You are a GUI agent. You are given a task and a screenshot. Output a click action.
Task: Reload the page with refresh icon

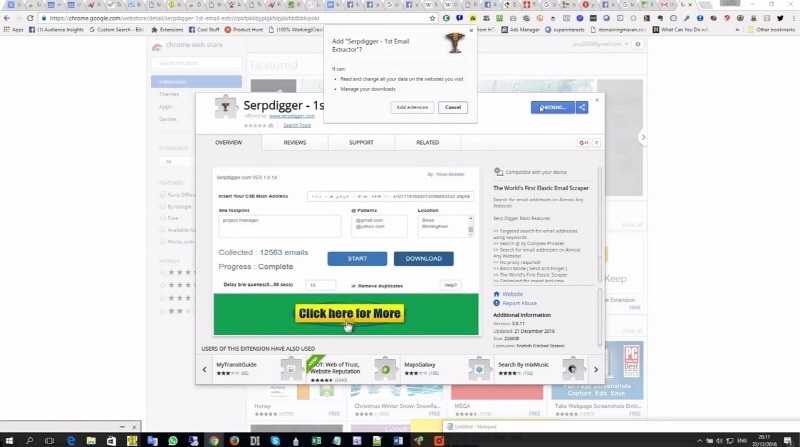pyautogui.click(x=30, y=18)
